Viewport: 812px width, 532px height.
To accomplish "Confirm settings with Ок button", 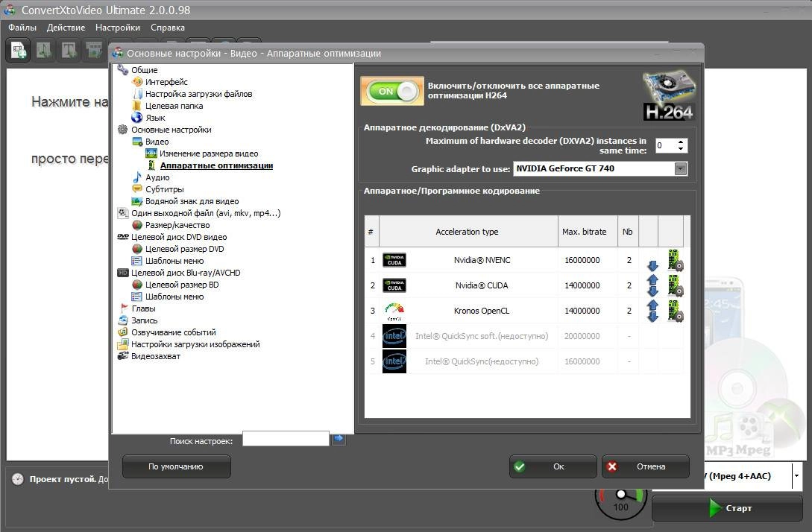I will point(553,466).
